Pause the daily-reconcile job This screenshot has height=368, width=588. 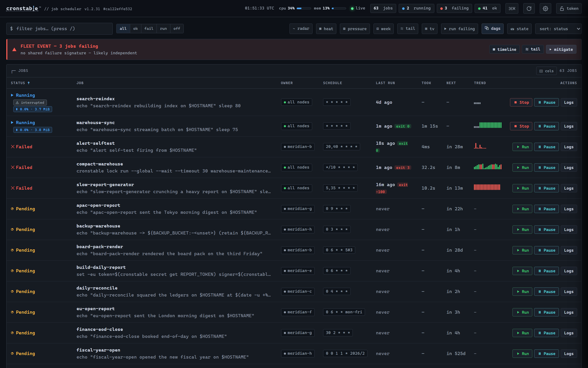547,292
